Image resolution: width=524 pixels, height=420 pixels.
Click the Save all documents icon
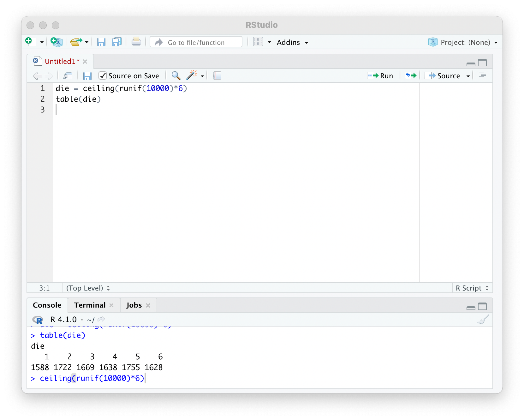[116, 42]
